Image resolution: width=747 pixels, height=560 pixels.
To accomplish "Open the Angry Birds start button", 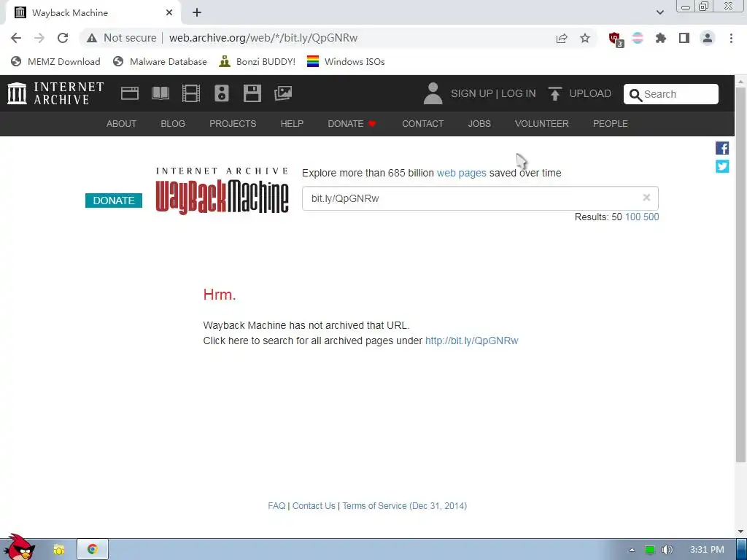I will coord(19,548).
